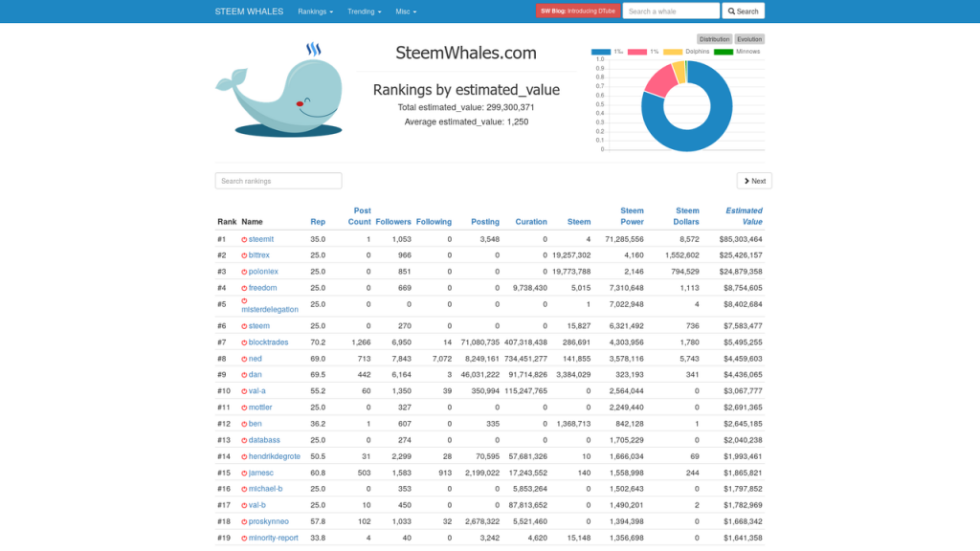Switch chart to Distribution tab
980x551 pixels.
[x=714, y=38]
